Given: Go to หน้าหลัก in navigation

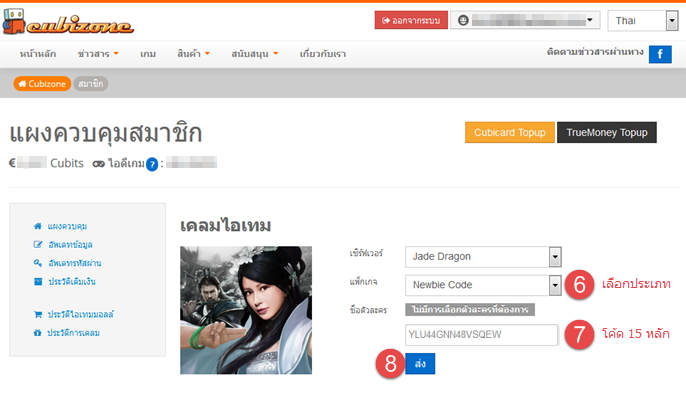Looking at the screenshot, I should (38, 54).
